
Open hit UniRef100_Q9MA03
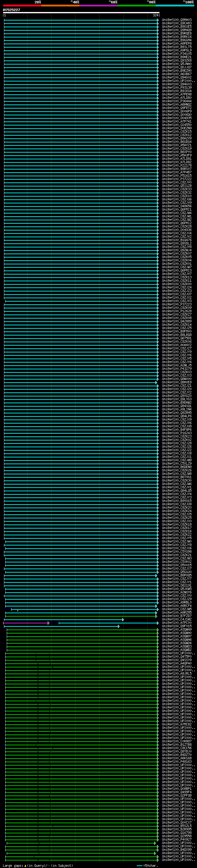tap(177, 20)
